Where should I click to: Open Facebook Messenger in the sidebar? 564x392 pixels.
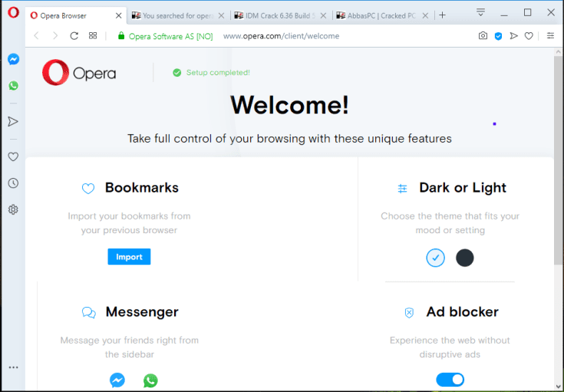click(x=13, y=59)
